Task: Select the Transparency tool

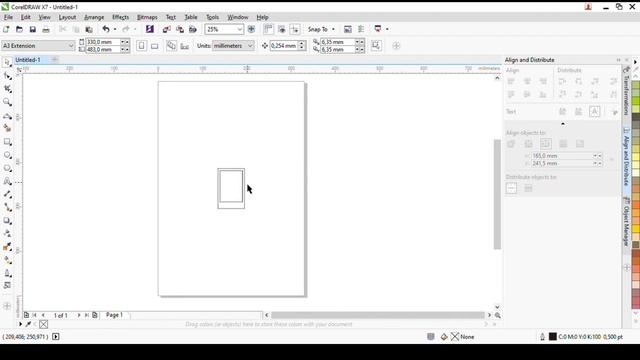Action: [x=7, y=233]
